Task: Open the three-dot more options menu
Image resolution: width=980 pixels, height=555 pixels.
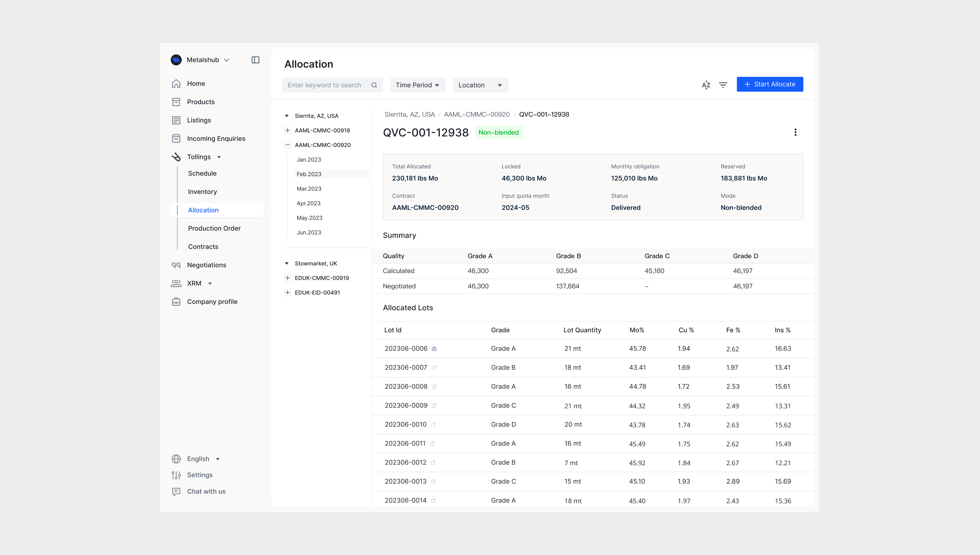Action: click(x=795, y=132)
